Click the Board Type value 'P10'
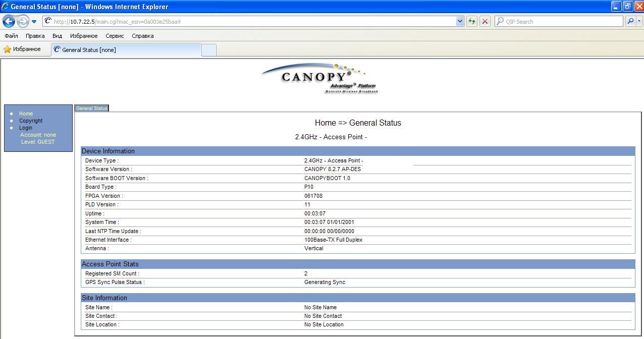The image size is (644, 339). pyautogui.click(x=309, y=187)
